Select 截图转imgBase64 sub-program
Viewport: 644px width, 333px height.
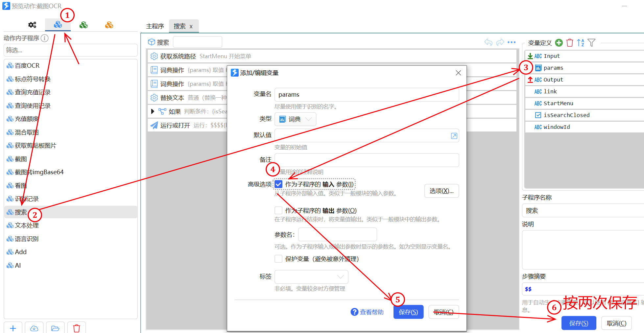pyautogui.click(x=70, y=172)
